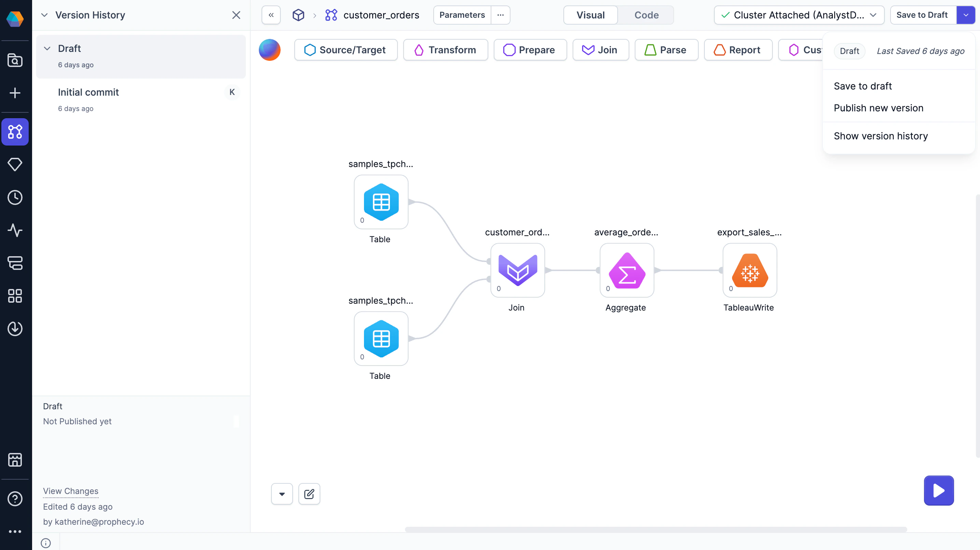This screenshot has width=980, height=550.
Task: Collapse the Version History header chevron
Action: click(44, 15)
